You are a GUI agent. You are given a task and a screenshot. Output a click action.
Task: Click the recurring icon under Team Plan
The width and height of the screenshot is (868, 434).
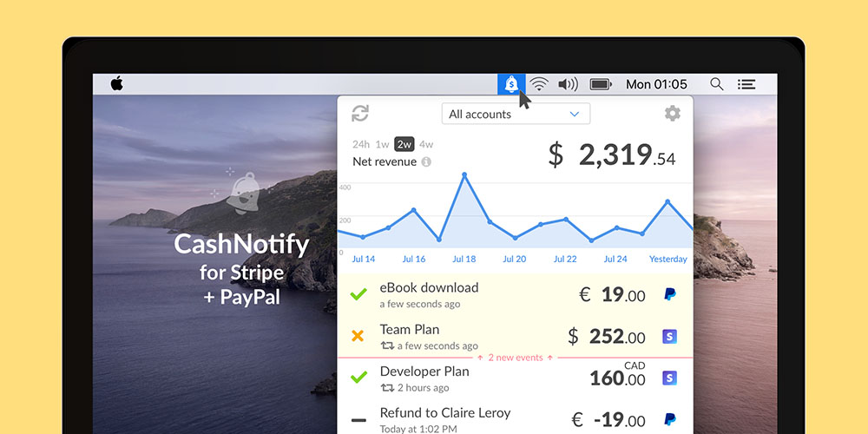(x=387, y=346)
